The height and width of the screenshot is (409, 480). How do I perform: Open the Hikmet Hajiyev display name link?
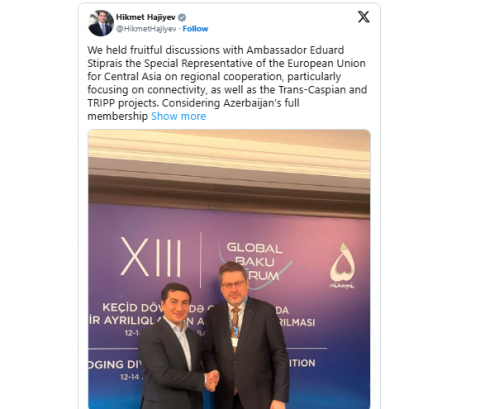pyautogui.click(x=145, y=17)
